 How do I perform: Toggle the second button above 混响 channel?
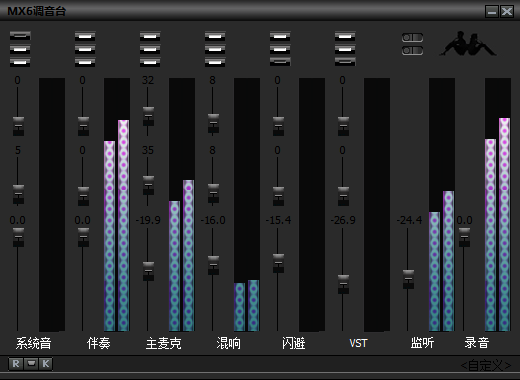pyautogui.click(x=215, y=49)
